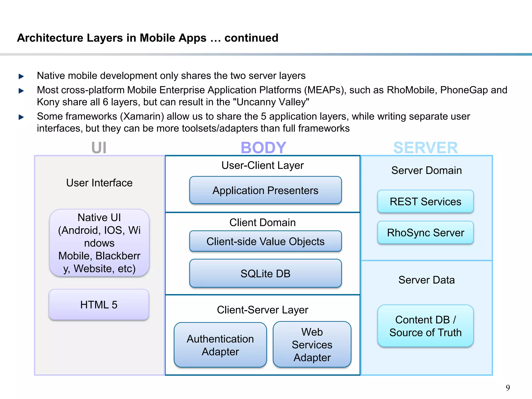Click the BODY column heading
532x399 pixels.
point(263,148)
